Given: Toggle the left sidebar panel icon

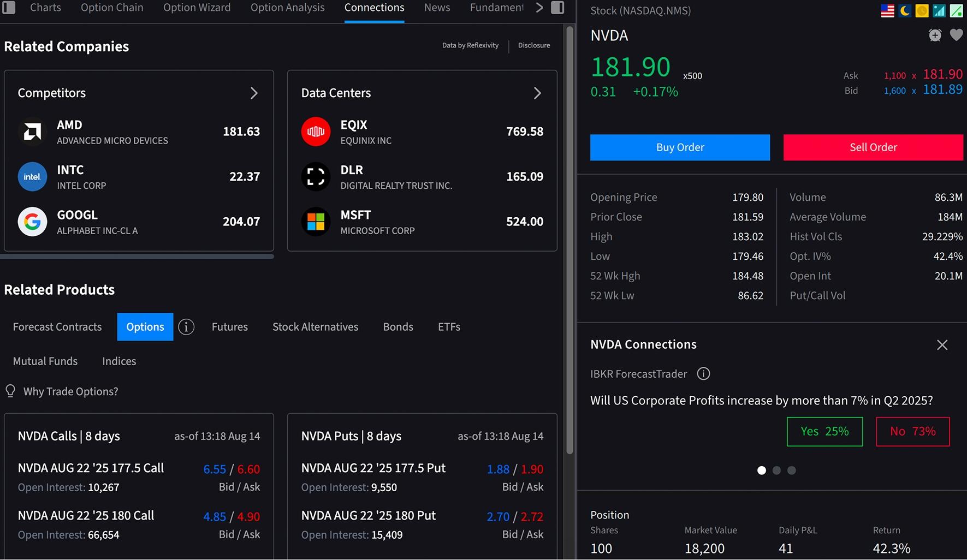Looking at the screenshot, I should 9,8.
